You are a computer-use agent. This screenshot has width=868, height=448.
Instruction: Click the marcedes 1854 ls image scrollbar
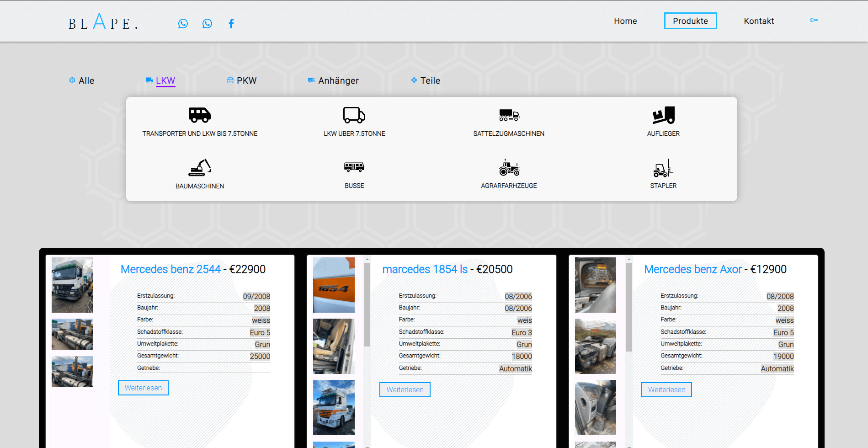(x=367, y=304)
